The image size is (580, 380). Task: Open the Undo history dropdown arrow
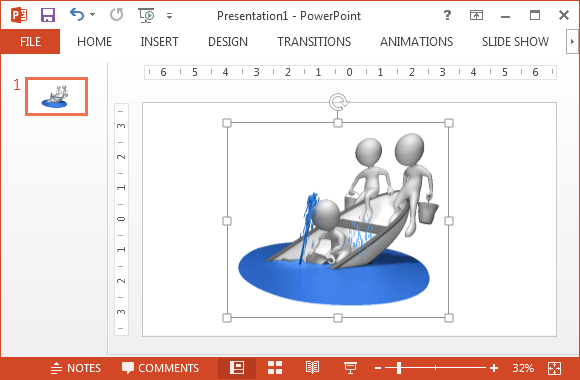(92, 15)
